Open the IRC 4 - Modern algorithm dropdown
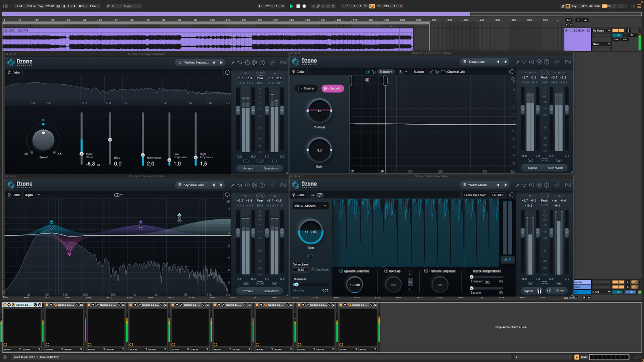The height and width of the screenshot is (362, 644). [310, 206]
